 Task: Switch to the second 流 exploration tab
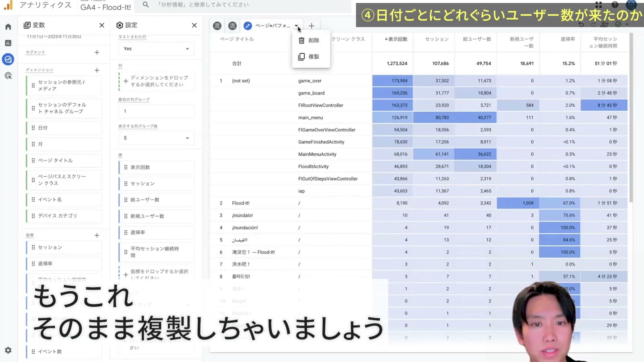click(232, 26)
